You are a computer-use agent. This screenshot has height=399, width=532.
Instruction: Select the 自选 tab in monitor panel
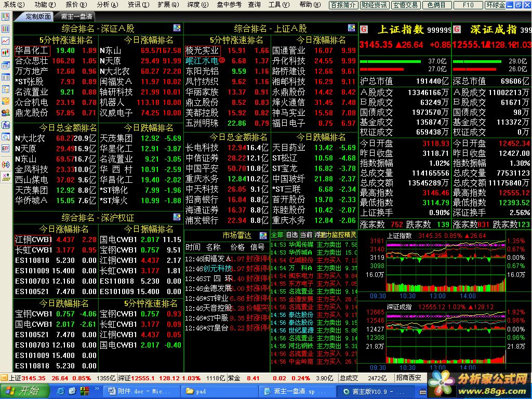pyautogui.click(x=292, y=235)
